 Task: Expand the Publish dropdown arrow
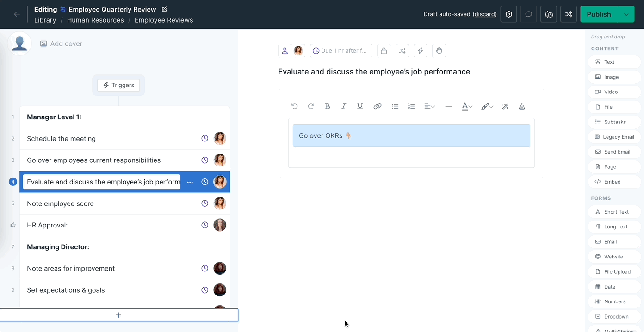point(626,14)
